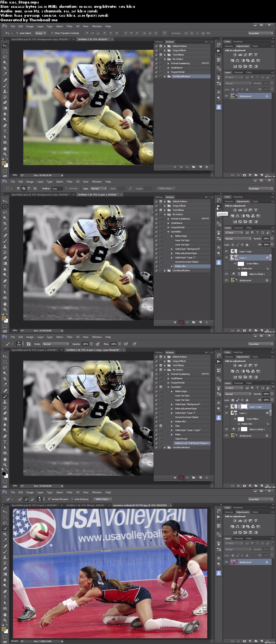Click add-to-selection brush icon in volleyball frame's options bar
Viewport: 276px width, 644px height.
click(x=26, y=499)
